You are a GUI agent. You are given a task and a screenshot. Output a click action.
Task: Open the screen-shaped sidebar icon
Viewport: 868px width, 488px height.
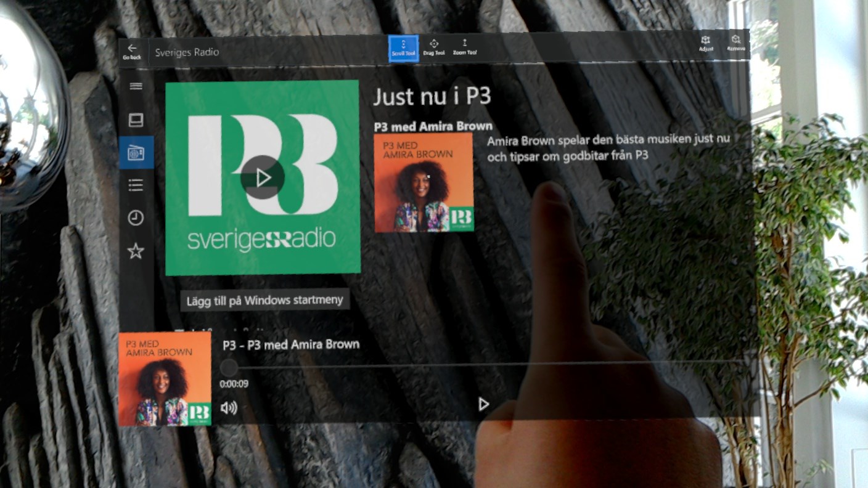136,120
